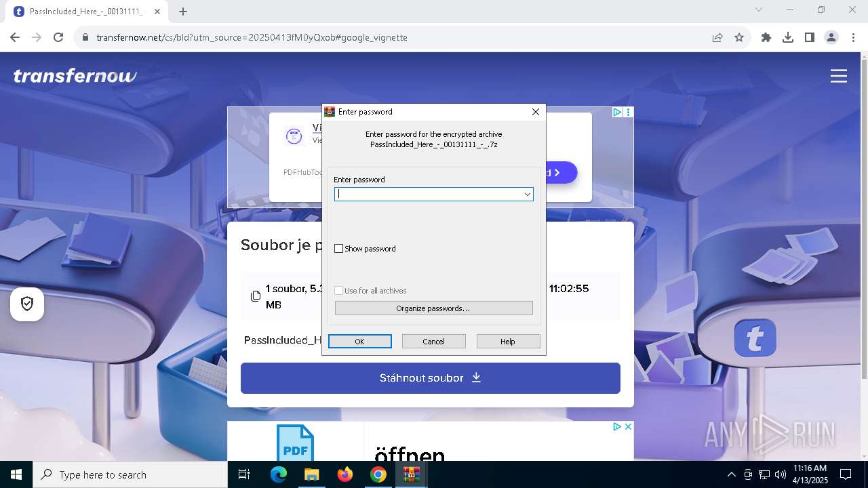The image size is (868, 488).
Task: Launch Firefox from taskbar
Action: (345, 474)
